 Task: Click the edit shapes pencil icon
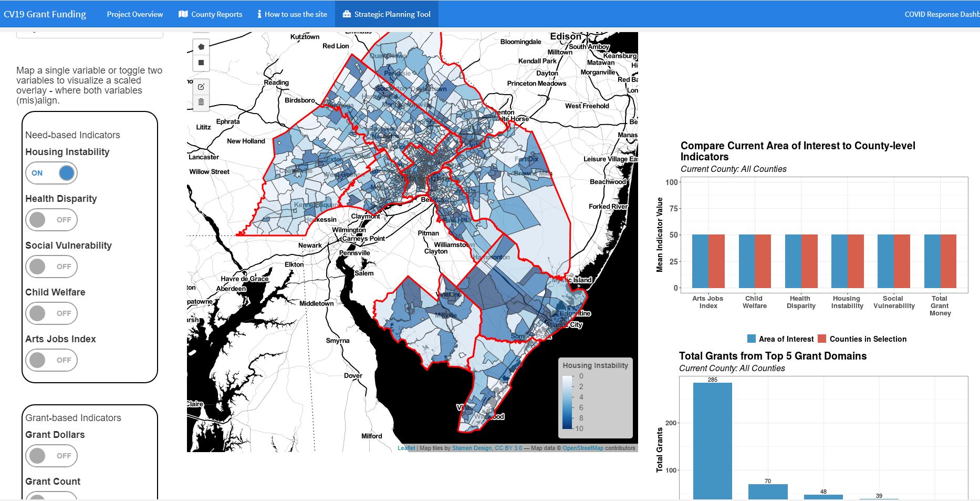click(x=202, y=86)
